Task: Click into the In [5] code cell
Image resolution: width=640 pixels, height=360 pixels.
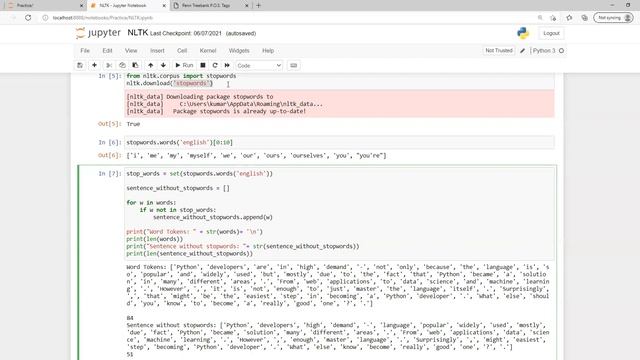Action: (340, 80)
